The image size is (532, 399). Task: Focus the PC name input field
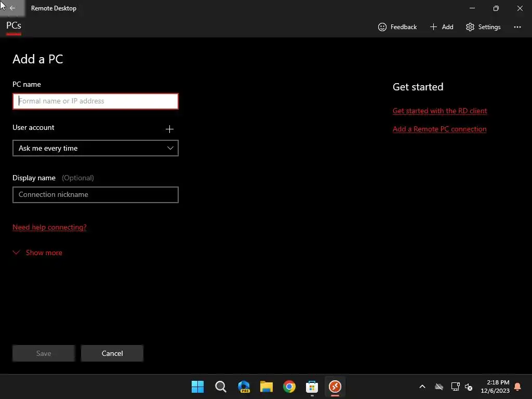pyautogui.click(x=96, y=101)
